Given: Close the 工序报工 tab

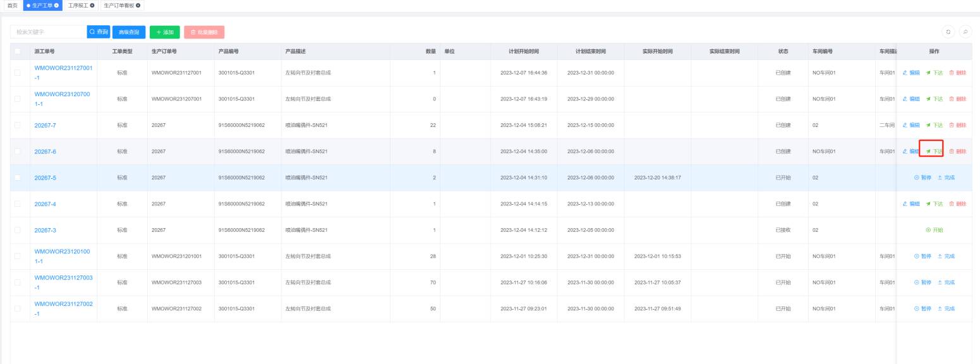Looking at the screenshot, I should [92, 5].
